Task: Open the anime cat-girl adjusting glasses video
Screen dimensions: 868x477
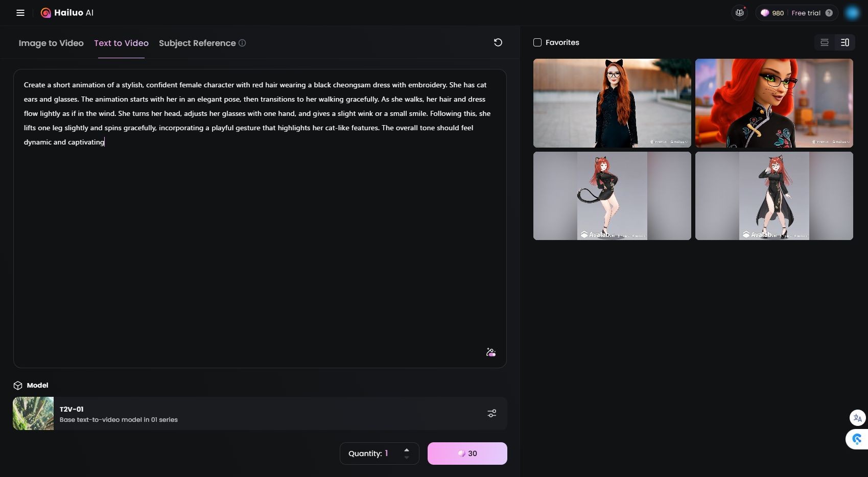Action: coord(774,196)
